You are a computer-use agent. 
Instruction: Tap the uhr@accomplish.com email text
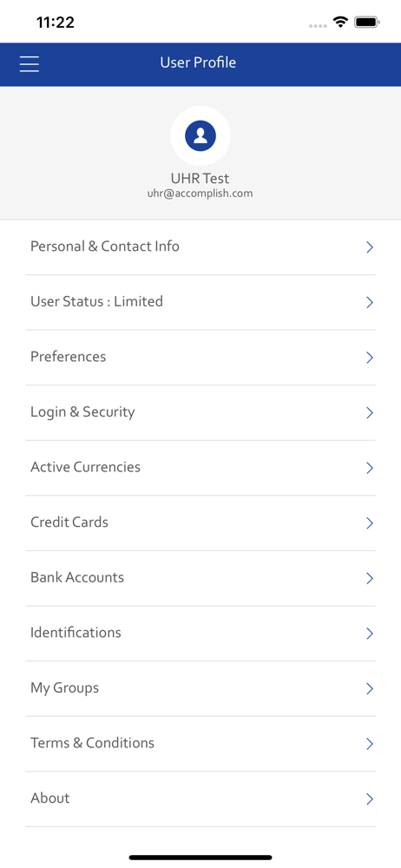(200, 194)
